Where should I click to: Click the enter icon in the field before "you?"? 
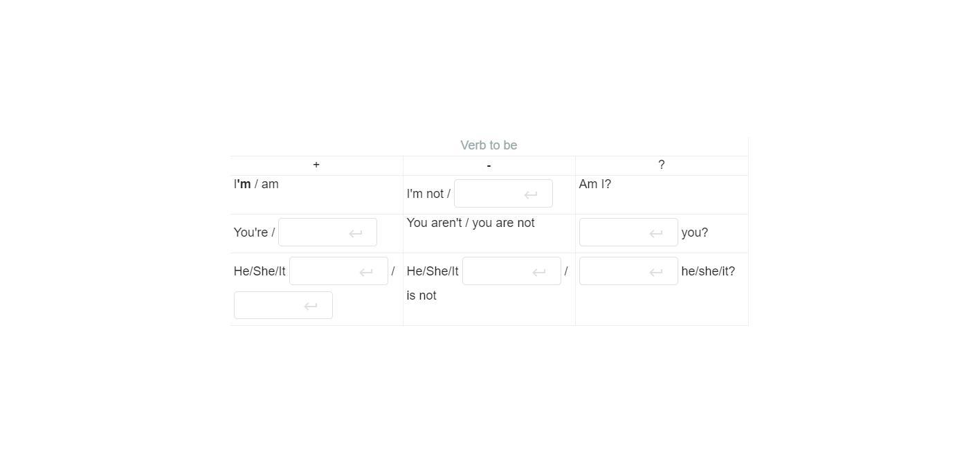[x=655, y=233]
